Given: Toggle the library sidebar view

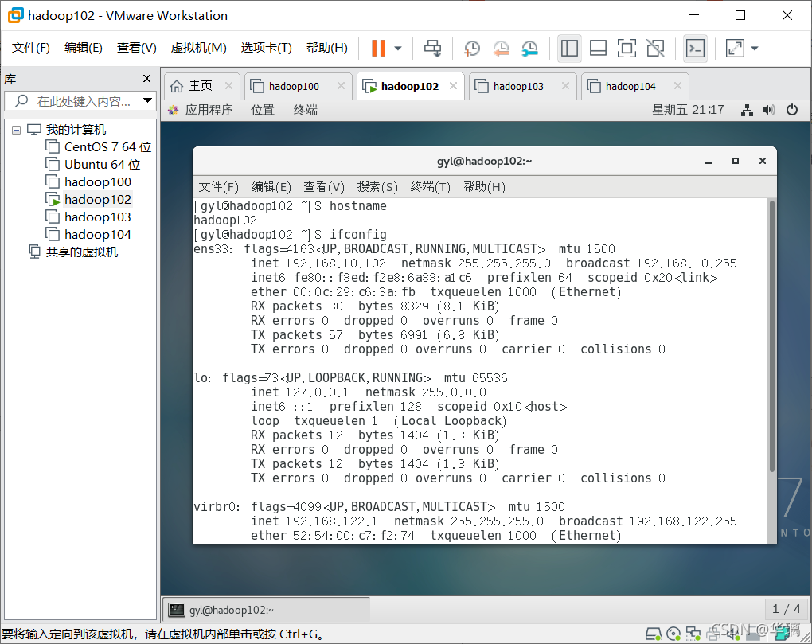Looking at the screenshot, I should tap(569, 48).
